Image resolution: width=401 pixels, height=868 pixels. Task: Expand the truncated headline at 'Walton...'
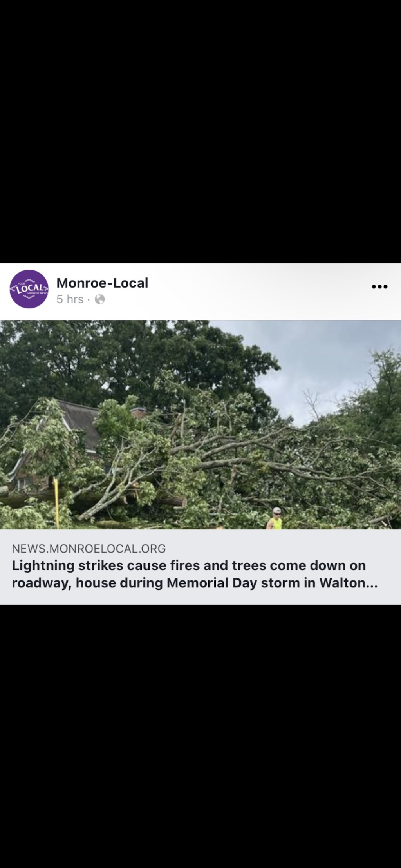click(x=349, y=583)
